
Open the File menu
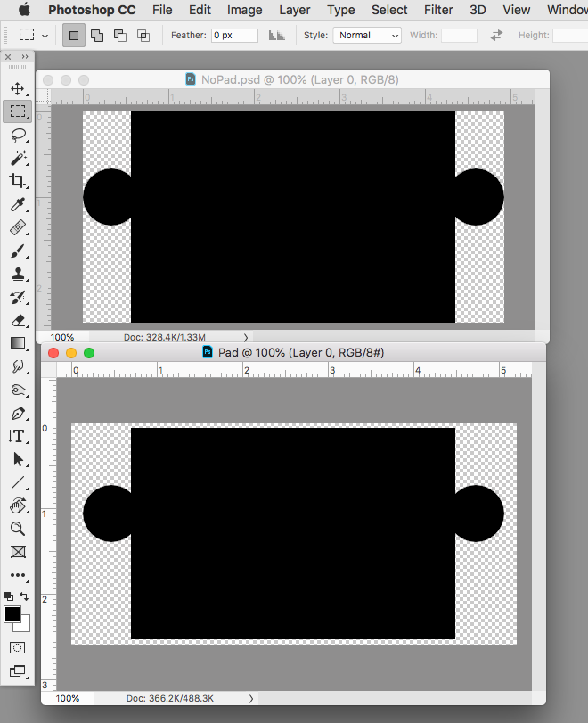tap(162, 10)
